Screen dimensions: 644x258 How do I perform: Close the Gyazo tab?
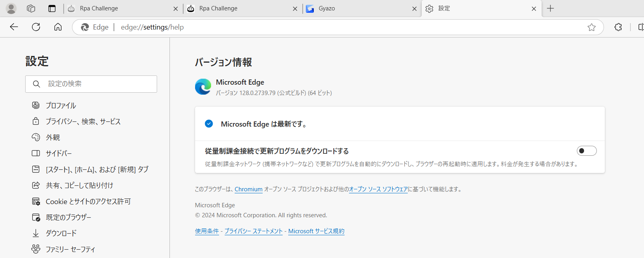tap(414, 9)
